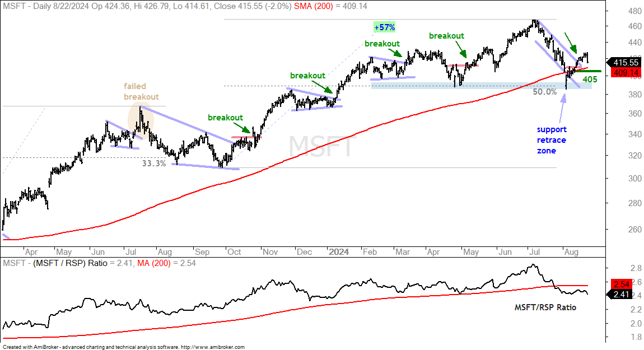
Task: Click the red 409.14 SMA price tag
Action: (626, 73)
